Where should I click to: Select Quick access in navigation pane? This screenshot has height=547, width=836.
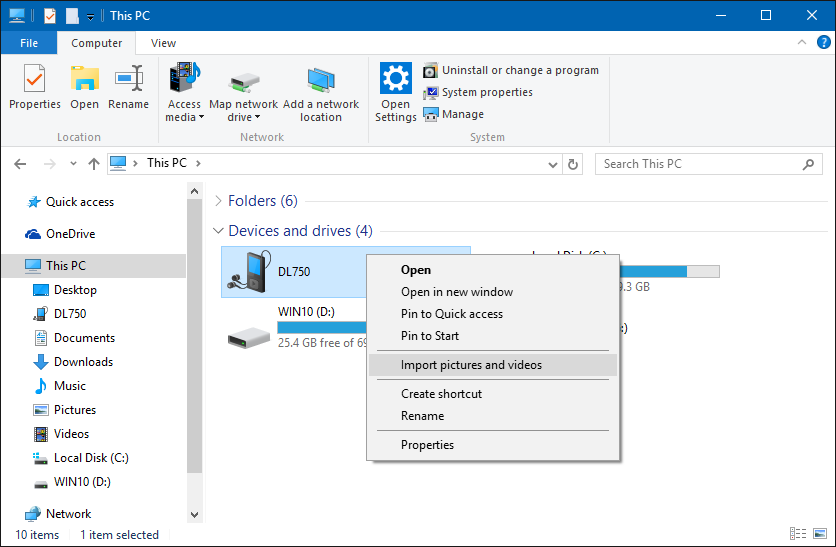pyautogui.click(x=70, y=202)
